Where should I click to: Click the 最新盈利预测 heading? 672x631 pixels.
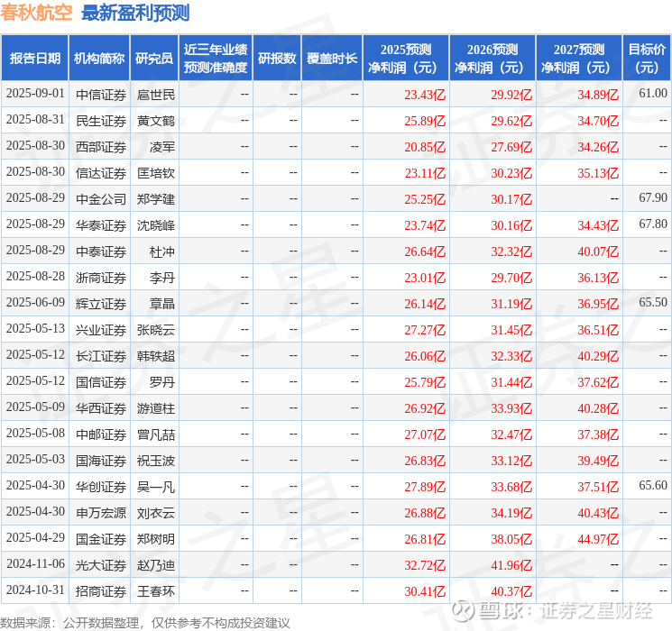pyautogui.click(x=135, y=13)
